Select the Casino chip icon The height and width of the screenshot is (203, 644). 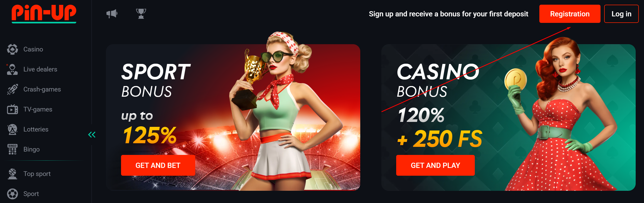click(12, 49)
